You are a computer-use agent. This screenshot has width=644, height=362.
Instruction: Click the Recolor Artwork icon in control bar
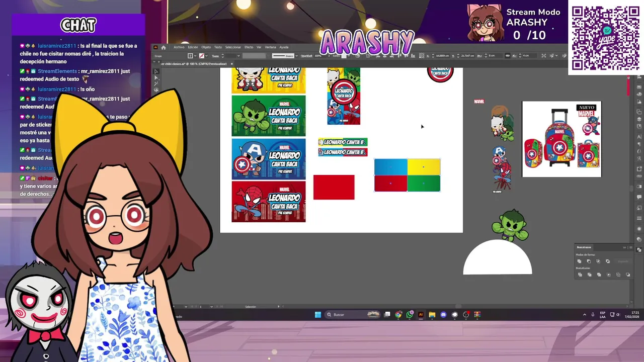(358, 56)
